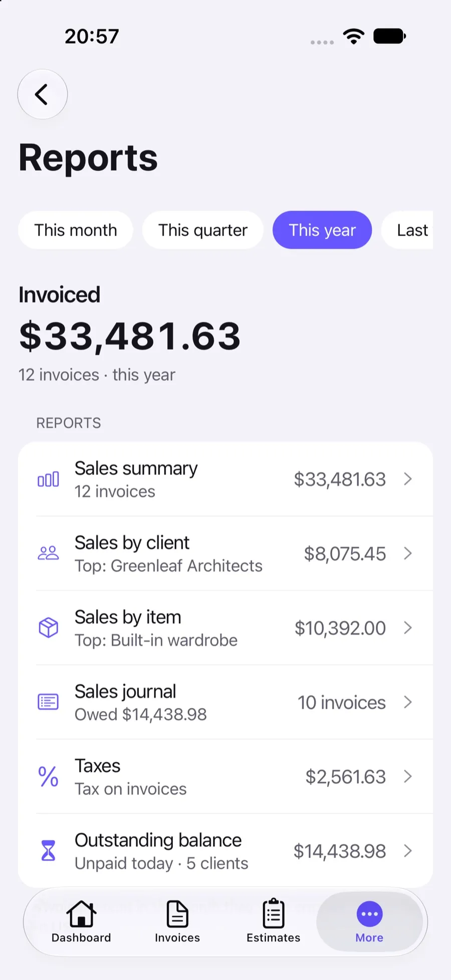451x980 pixels.
Task: Open Sales summary row chevron
Action: pos(408,479)
